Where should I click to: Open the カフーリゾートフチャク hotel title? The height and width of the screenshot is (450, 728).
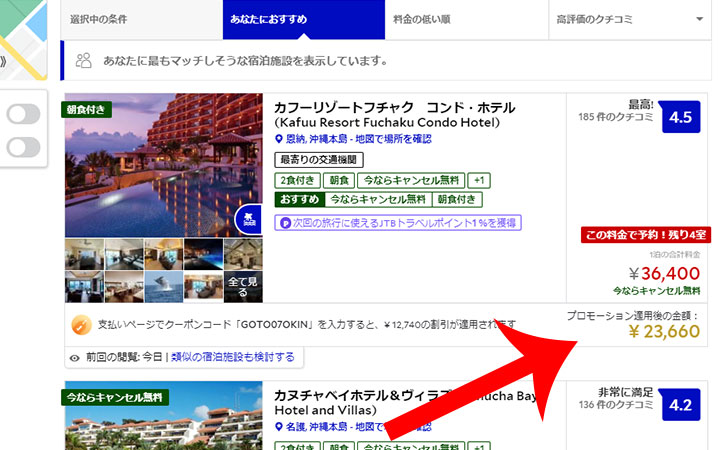(394, 115)
